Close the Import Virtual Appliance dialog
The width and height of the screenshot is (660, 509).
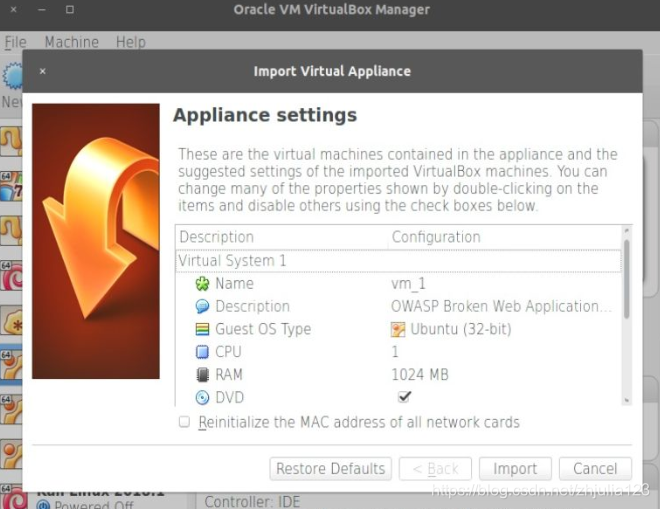click(43, 71)
